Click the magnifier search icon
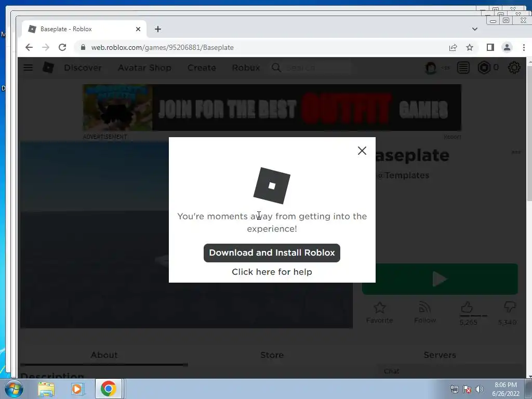This screenshot has width=532, height=399. 276,68
